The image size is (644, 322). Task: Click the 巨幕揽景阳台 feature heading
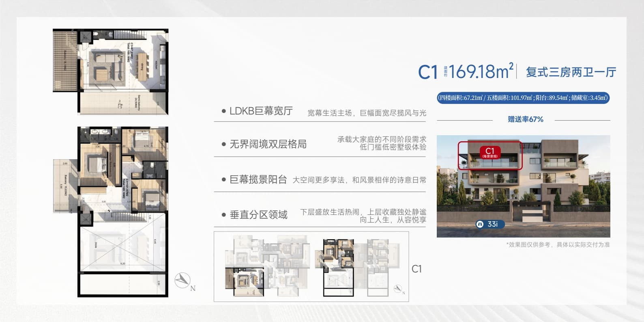click(258, 179)
